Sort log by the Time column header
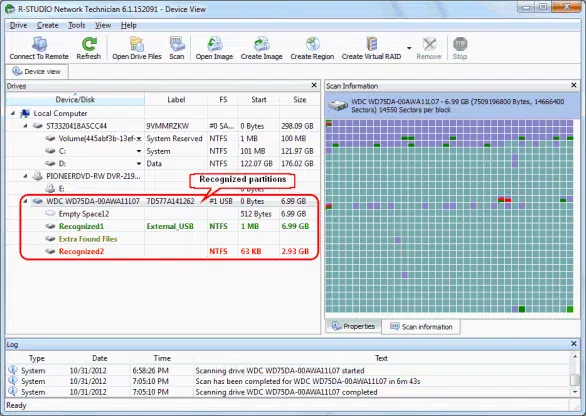586x416 pixels. [162, 358]
